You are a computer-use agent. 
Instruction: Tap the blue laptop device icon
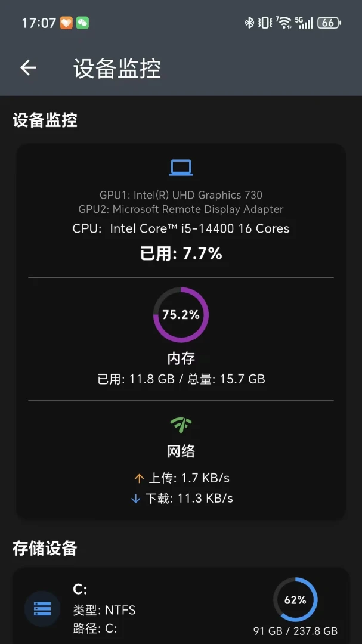(x=181, y=168)
